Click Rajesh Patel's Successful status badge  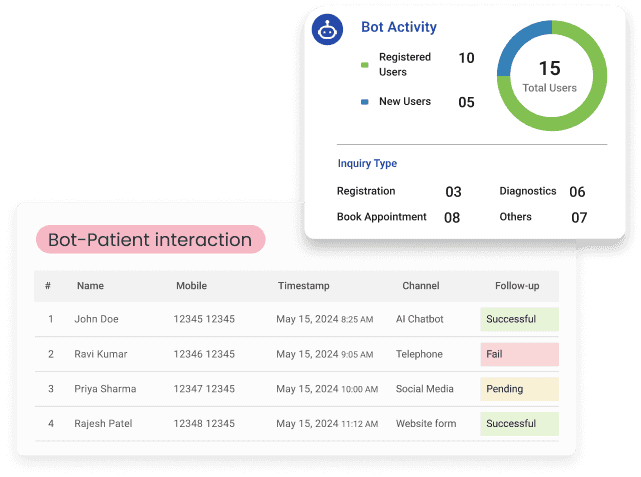tap(518, 424)
